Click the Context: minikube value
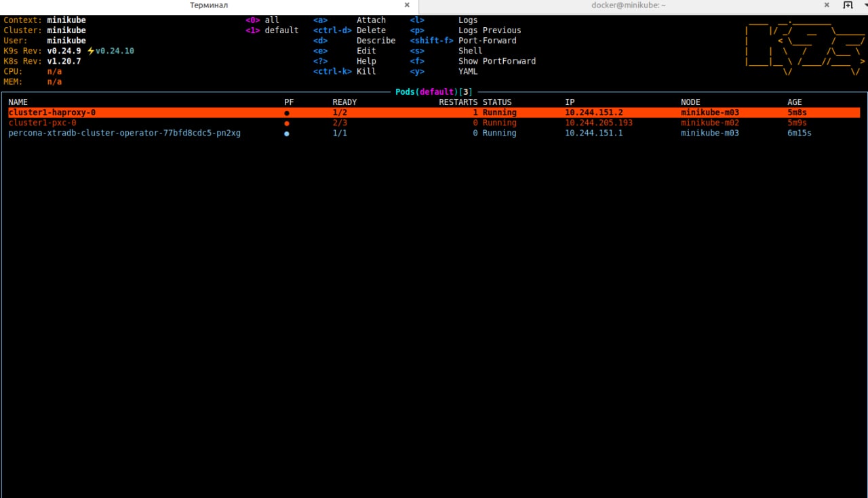The height and width of the screenshot is (498, 868). [x=66, y=20]
